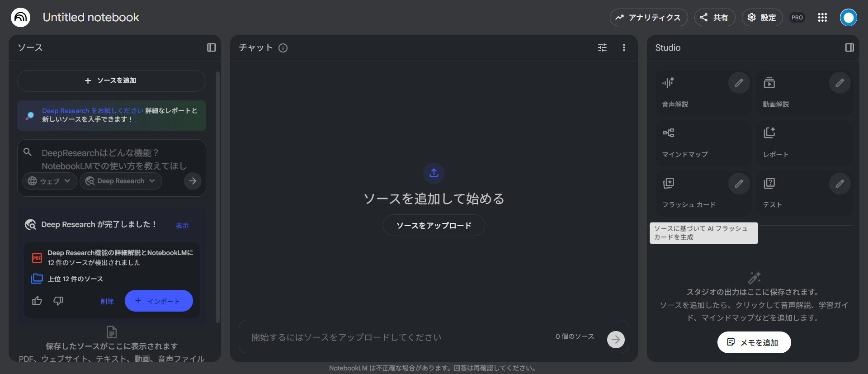The width and height of the screenshot is (868, 374).
Task: Expand the Deep Research mode dropdown
Action: [121, 181]
